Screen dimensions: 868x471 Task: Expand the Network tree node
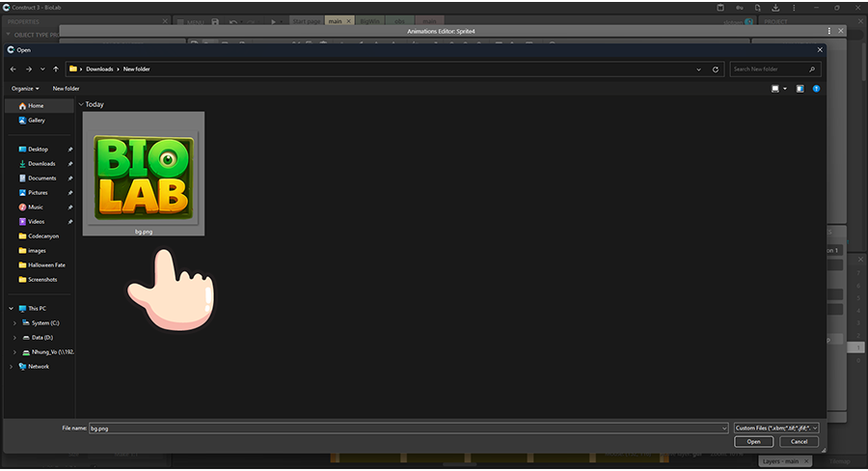[x=14, y=366]
